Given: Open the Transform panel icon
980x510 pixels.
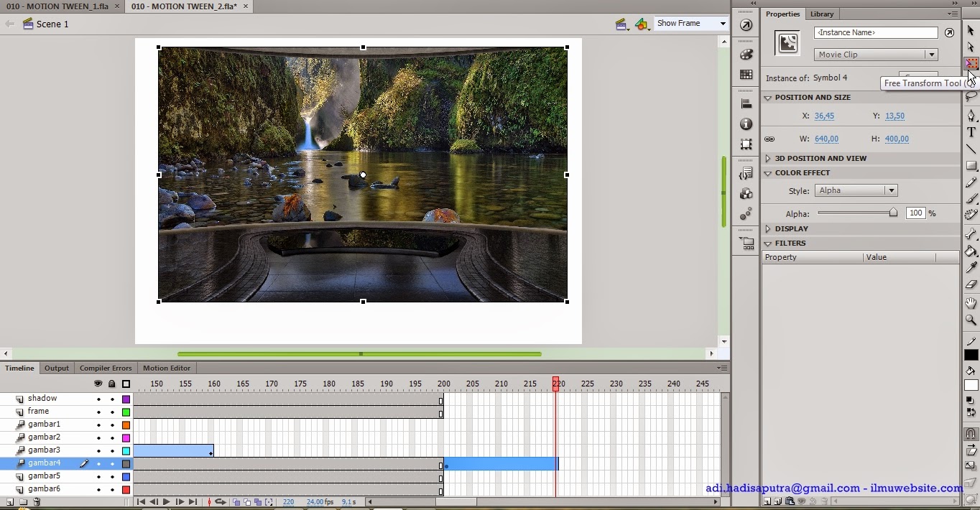Looking at the screenshot, I should click(746, 144).
